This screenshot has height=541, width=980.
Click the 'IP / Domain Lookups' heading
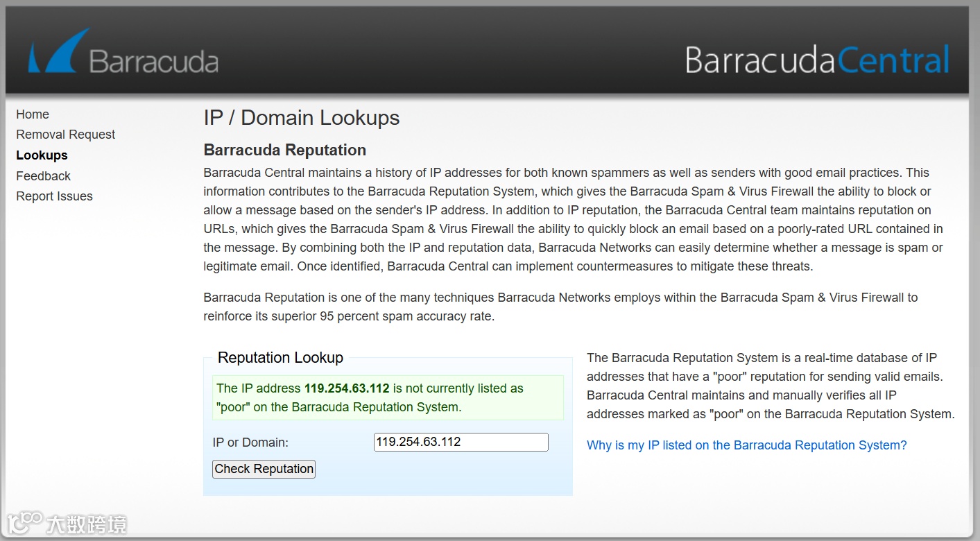pos(302,118)
